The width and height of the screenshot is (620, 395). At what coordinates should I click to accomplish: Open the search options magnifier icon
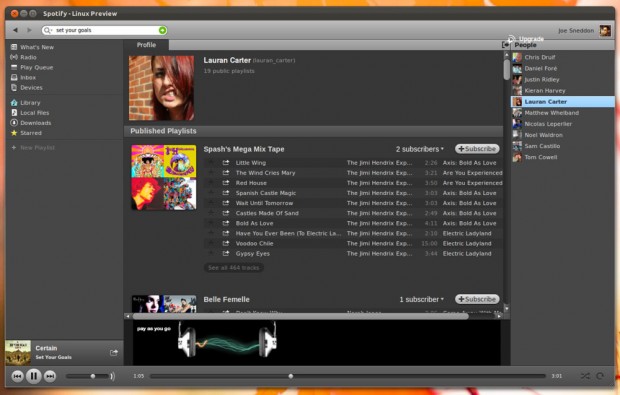tap(48, 30)
